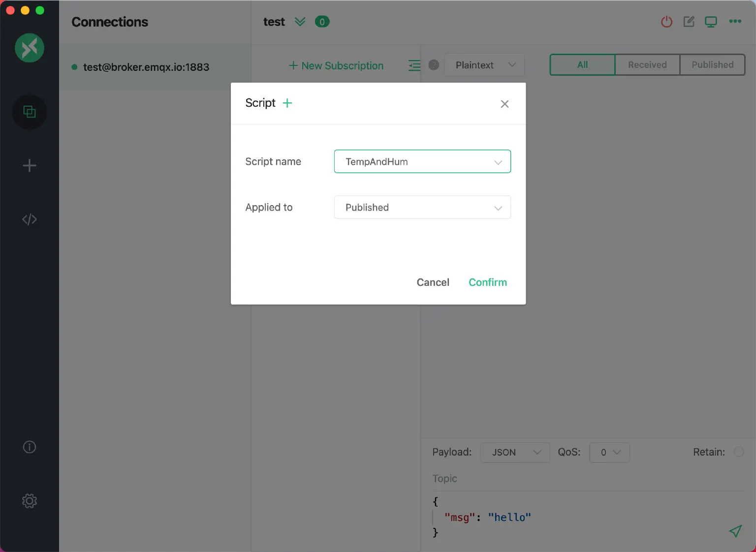Click the MQTTX logo icon in the sidebar
This screenshot has width=756, height=552.
pyautogui.click(x=30, y=48)
